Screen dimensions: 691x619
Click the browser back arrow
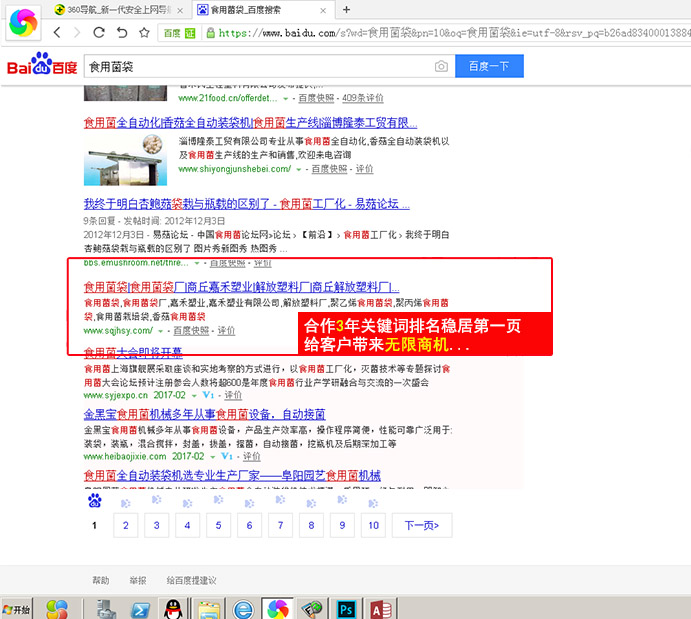[57, 33]
